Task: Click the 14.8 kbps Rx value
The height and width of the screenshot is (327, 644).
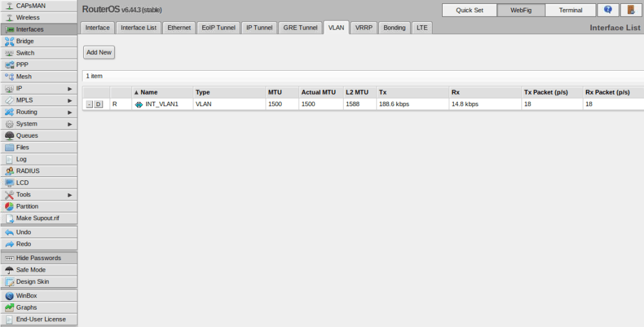Action: pyautogui.click(x=465, y=104)
